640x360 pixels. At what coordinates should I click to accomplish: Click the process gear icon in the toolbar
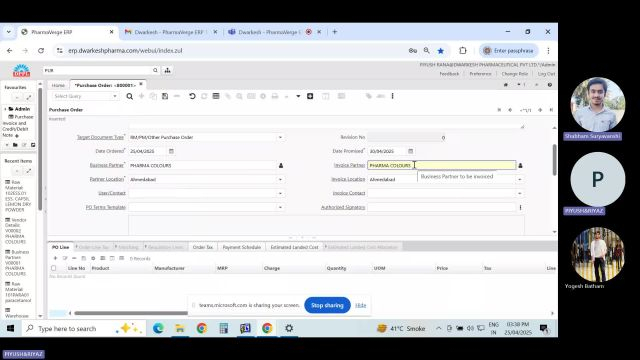tap(263, 96)
